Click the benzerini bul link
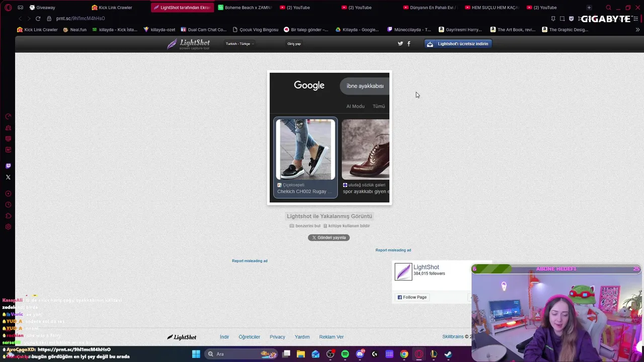Image resolution: width=644 pixels, height=362 pixels. pos(305,226)
